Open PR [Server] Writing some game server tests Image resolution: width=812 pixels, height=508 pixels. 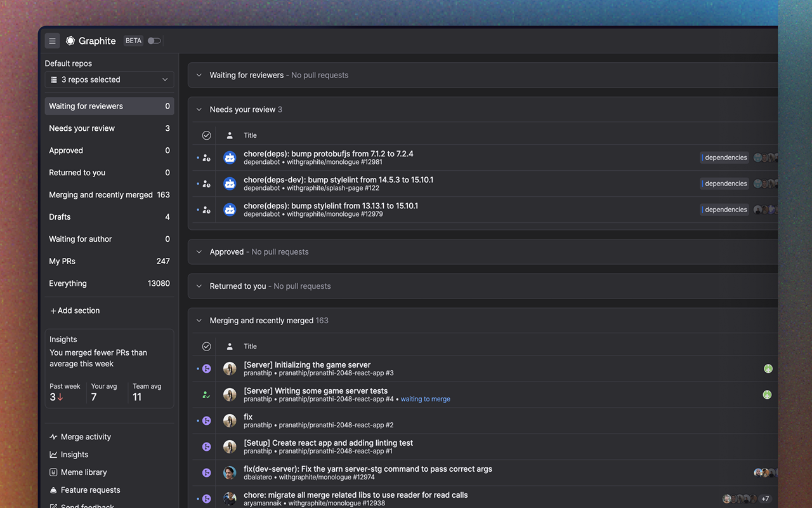point(315,391)
